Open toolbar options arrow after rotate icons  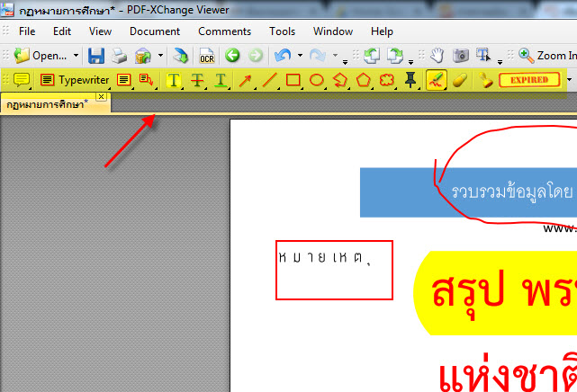410,62
